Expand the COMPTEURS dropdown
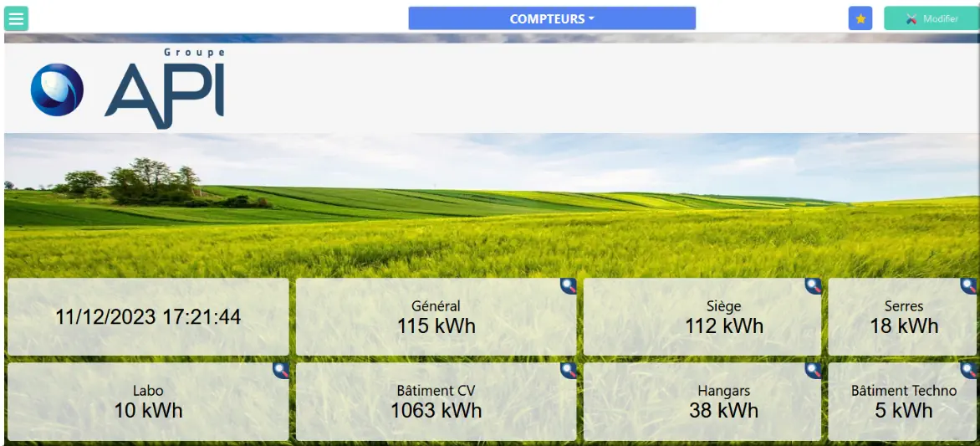This screenshot has height=446, width=980. coord(552,18)
